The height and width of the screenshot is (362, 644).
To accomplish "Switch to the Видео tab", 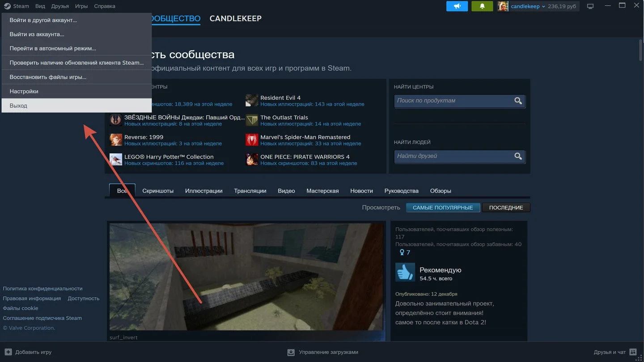I will 286,191.
